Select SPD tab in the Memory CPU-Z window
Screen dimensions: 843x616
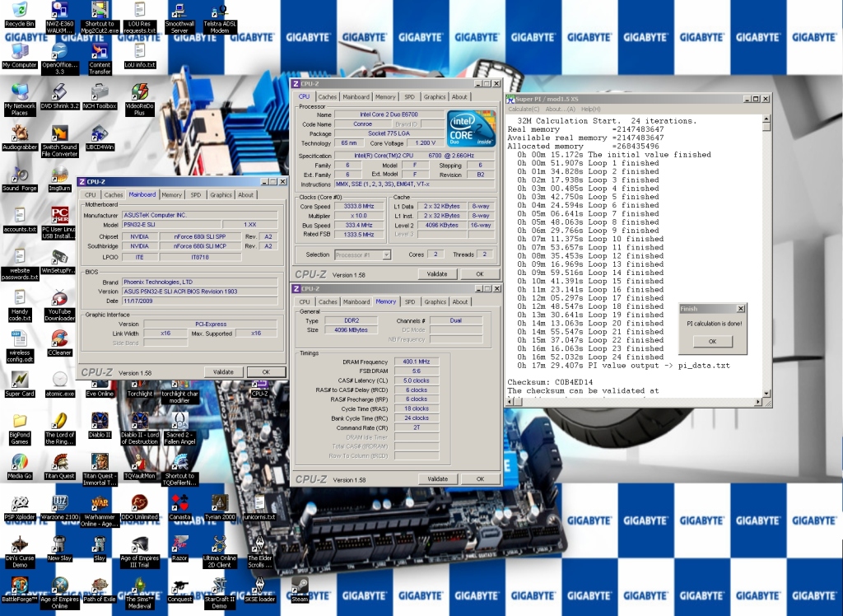(x=410, y=301)
